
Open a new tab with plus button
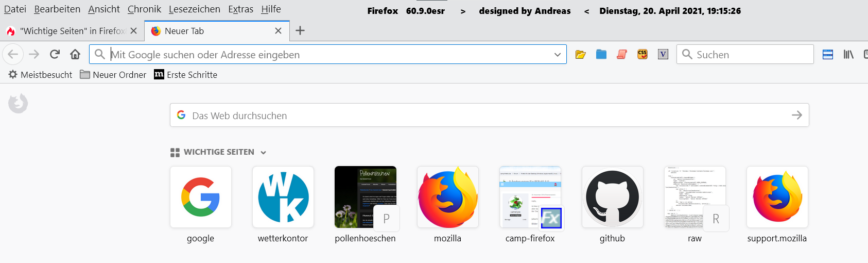point(300,31)
